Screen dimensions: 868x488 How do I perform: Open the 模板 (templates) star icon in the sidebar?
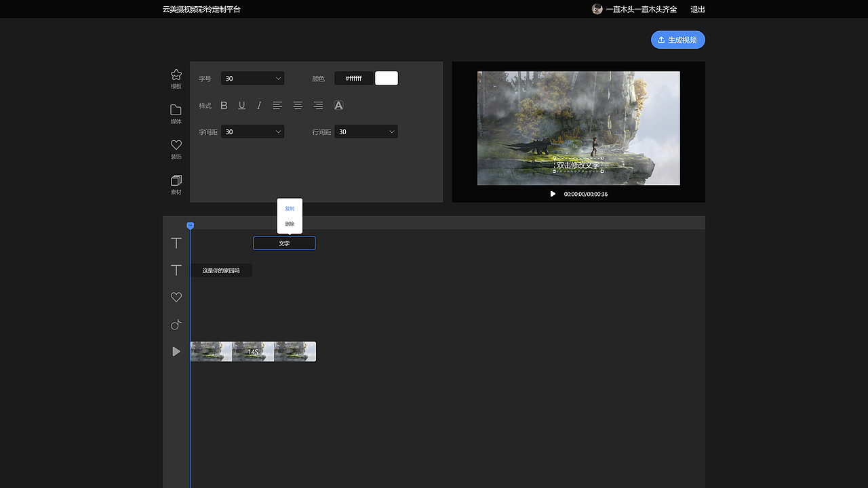[x=176, y=75]
